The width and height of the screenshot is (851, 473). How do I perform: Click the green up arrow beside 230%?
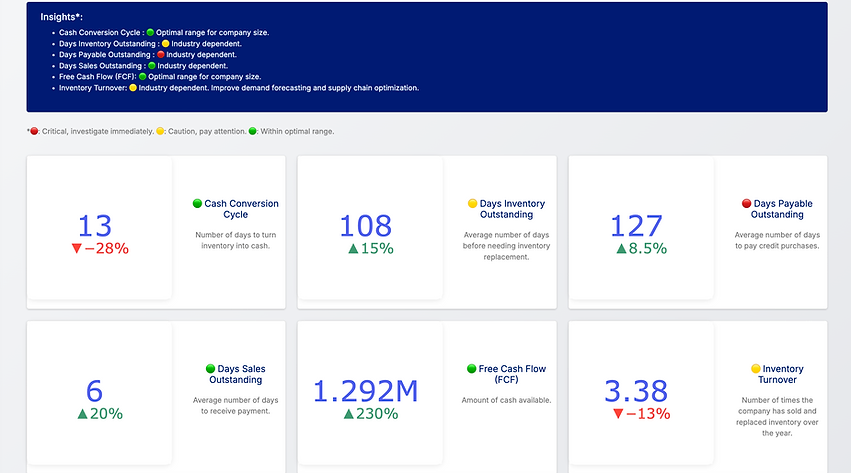tap(350, 414)
